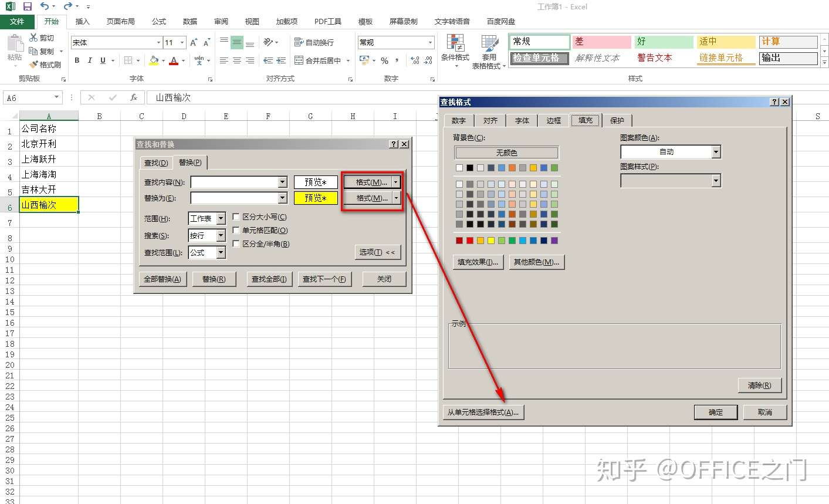Switch to the 公式 ribbon tab
829x504 pixels.
[x=159, y=22]
